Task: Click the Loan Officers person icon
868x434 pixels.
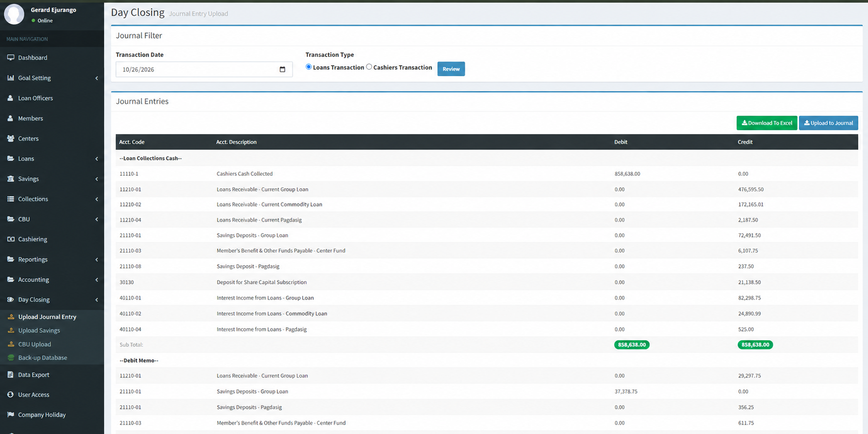Action: [10, 98]
